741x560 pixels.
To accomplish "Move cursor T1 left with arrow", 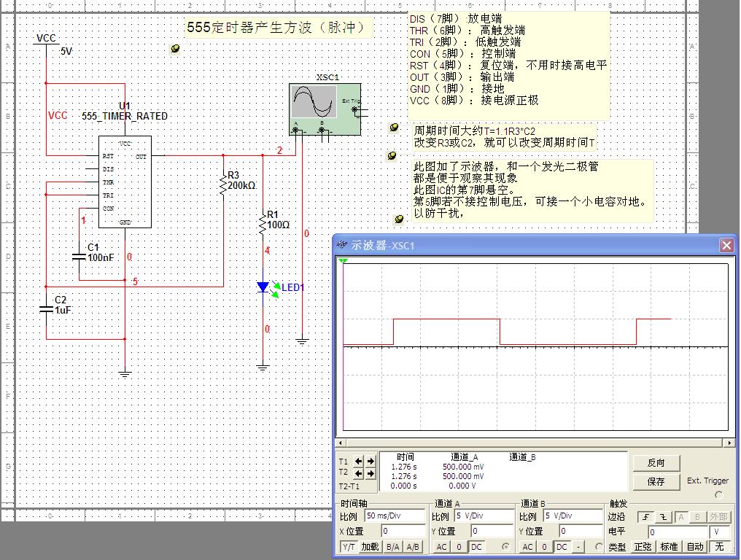I will click(358, 462).
